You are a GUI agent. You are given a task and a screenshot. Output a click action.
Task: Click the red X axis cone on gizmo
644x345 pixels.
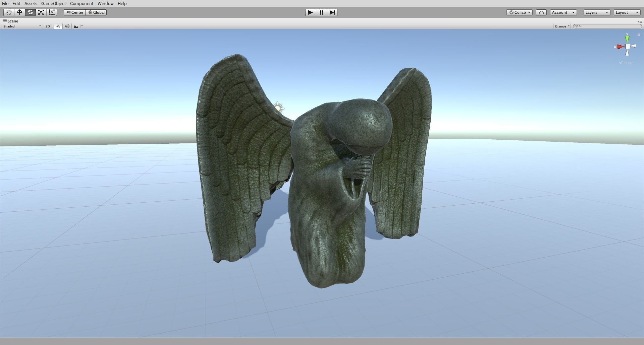(620, 47)
